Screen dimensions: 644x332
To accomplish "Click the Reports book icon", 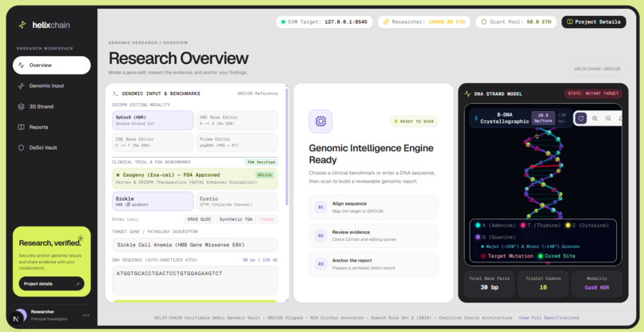I will 22,127.
